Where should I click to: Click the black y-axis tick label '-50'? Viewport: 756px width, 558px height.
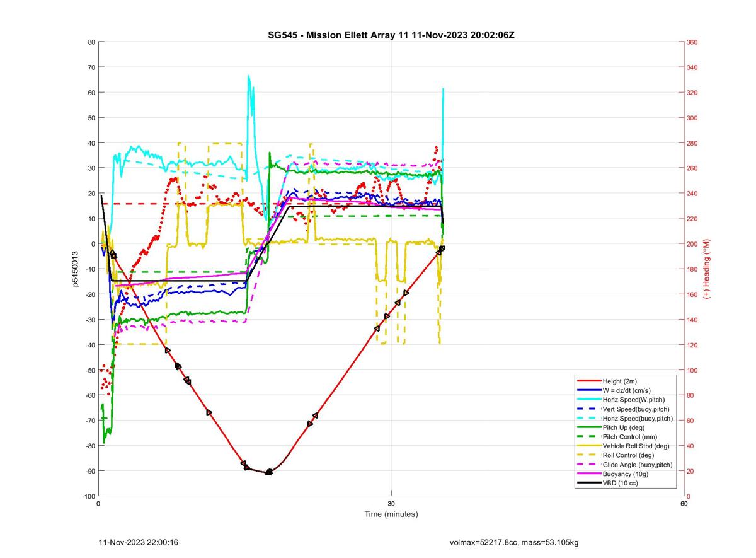tap(89, 370)
